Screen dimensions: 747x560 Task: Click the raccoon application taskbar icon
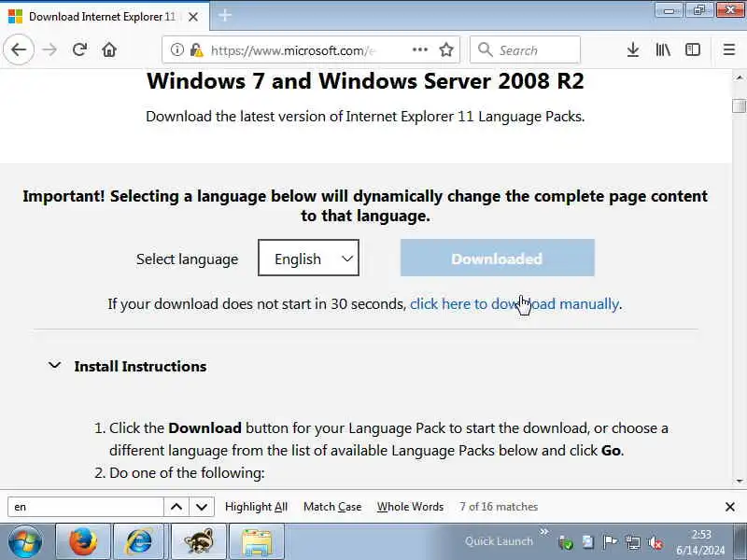click(198, 541)
